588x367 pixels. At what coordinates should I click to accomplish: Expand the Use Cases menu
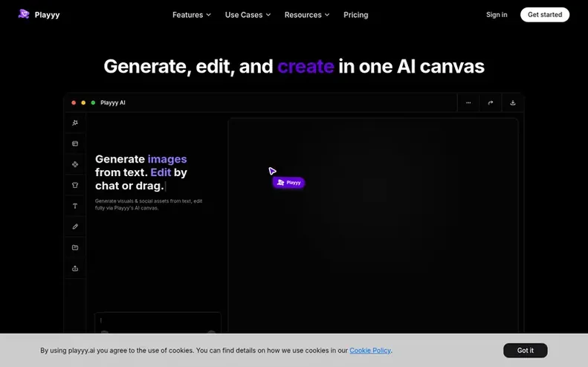[x=248, y=15]
